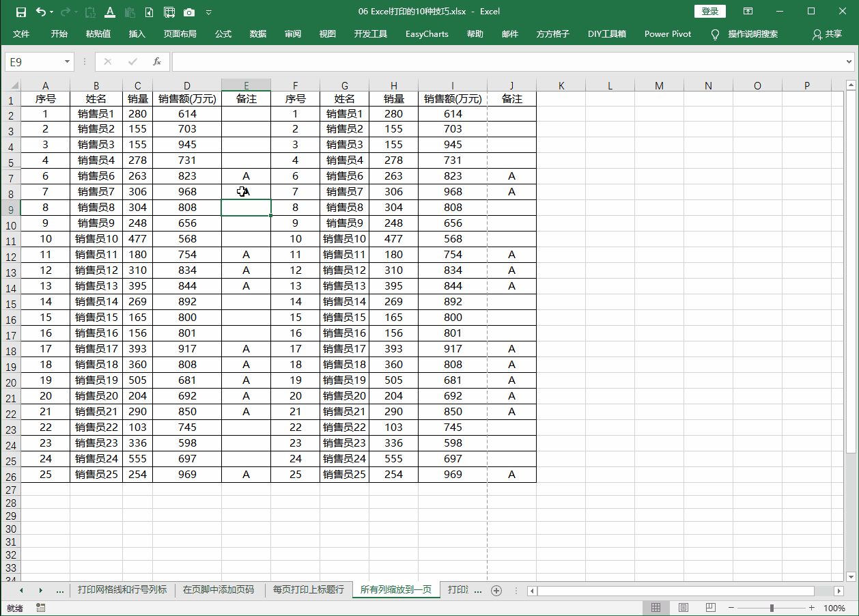Open the 审阅 ribbon tab
Image resolution: width=859 pixels, height=616 pixels.
293,34
